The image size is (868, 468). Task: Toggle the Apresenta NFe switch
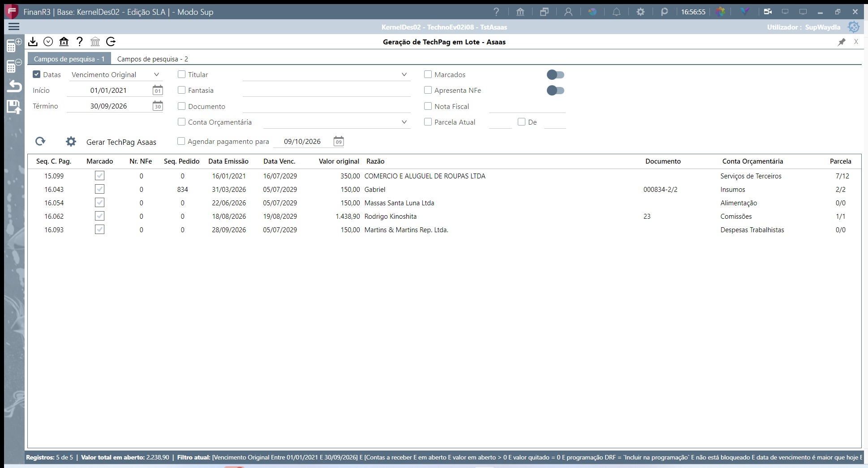tap(555, 91)
